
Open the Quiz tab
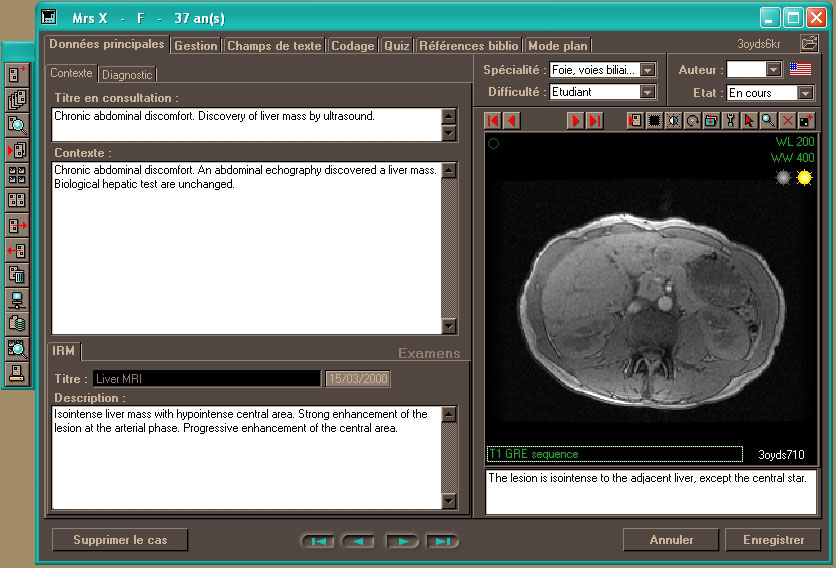pos(397,46)
